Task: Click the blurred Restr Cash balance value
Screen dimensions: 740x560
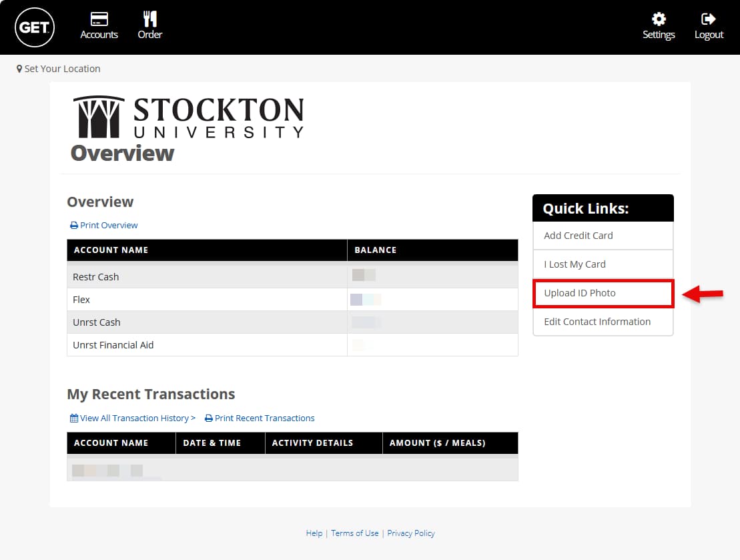Action: click(x=364, y=275)
